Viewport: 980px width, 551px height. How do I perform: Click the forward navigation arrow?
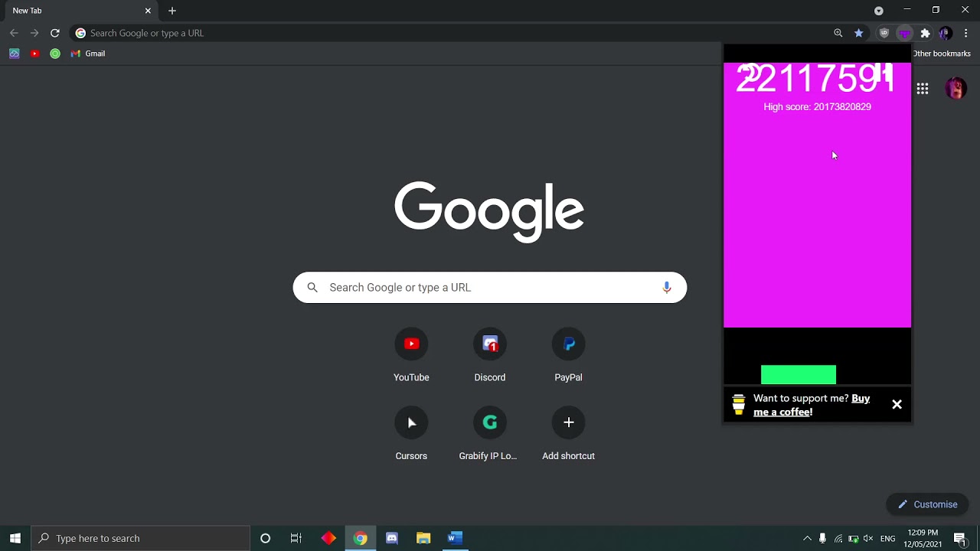pos(34,33)
